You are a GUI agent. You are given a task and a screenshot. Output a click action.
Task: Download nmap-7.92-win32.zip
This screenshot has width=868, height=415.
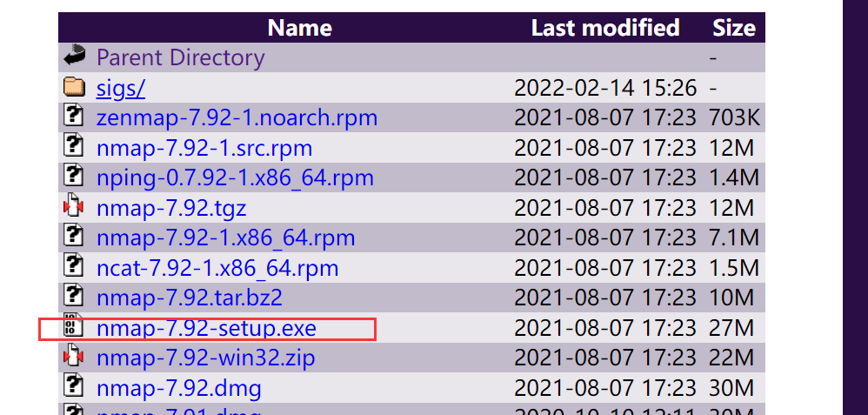(x=206, y=358)
